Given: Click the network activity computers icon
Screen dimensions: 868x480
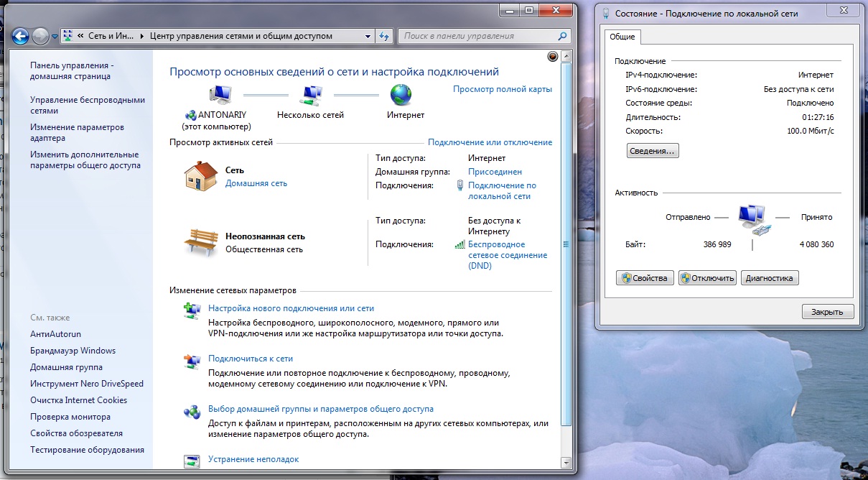Looking at the screenshot, I should pos(755,220).
